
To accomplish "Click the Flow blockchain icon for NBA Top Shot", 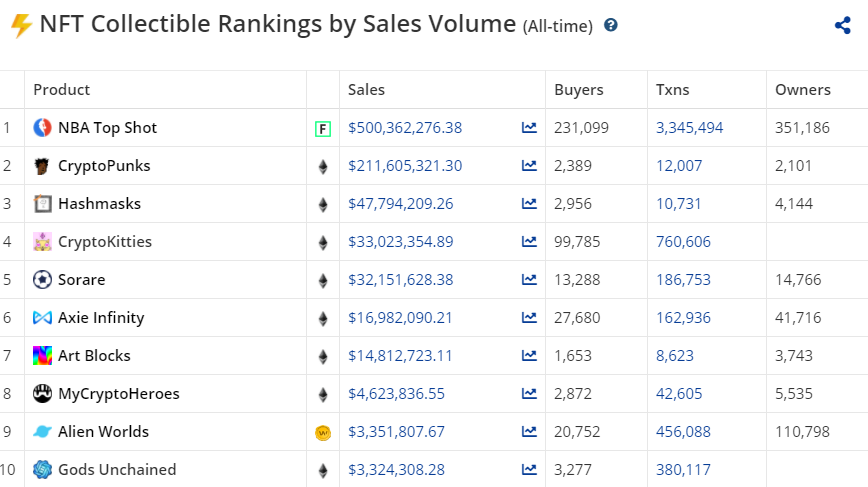I will coord(323,129).
